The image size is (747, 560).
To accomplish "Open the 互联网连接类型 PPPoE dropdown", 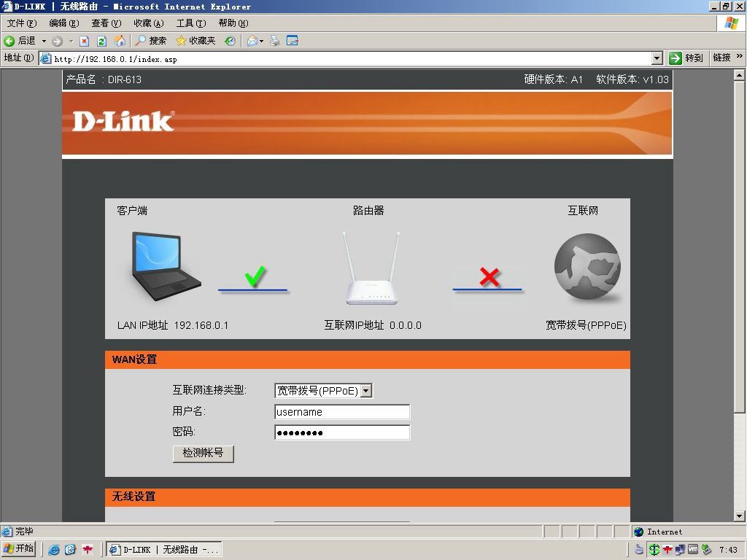I will (323, 391).
